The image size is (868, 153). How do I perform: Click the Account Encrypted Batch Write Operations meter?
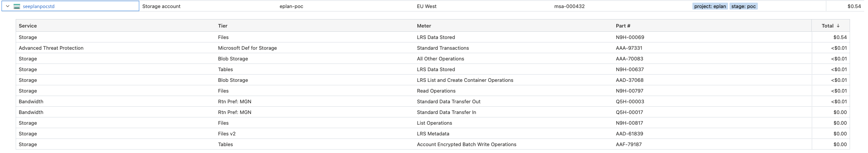(x=466, y=144)
